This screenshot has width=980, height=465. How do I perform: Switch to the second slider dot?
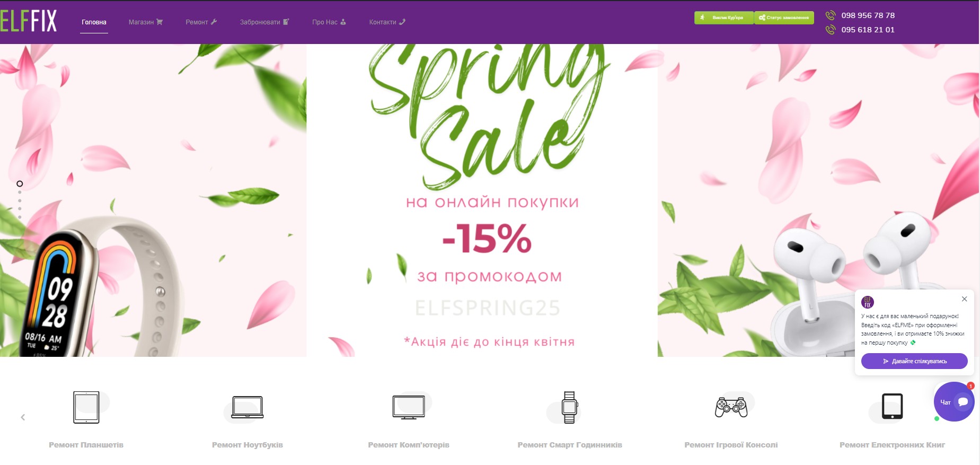click(x=20, y=192)
